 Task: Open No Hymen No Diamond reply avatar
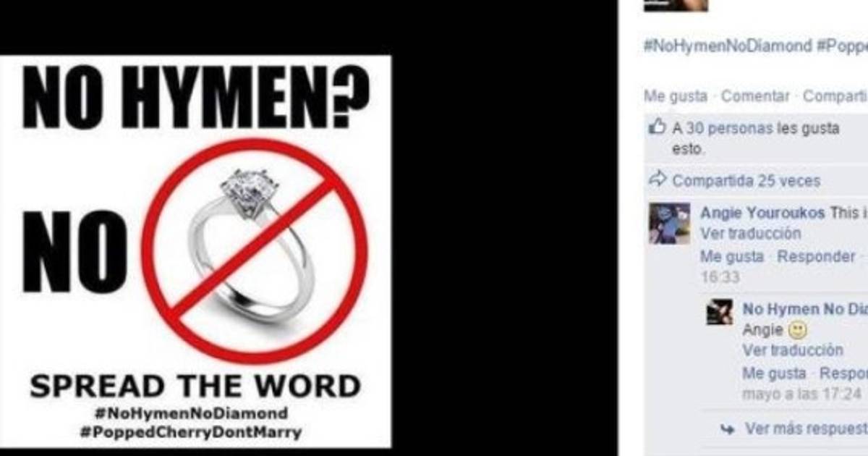tap(720, 312)
